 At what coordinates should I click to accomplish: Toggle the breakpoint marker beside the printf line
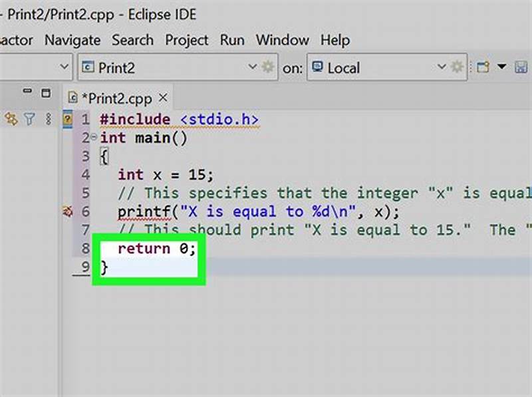66,210
